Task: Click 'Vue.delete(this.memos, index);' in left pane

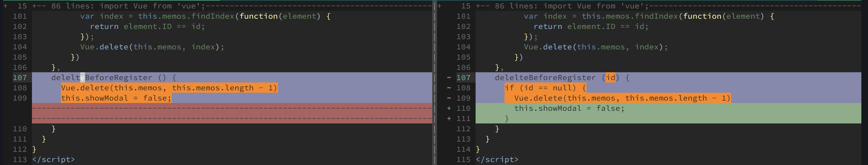Action: click(152, 47)
